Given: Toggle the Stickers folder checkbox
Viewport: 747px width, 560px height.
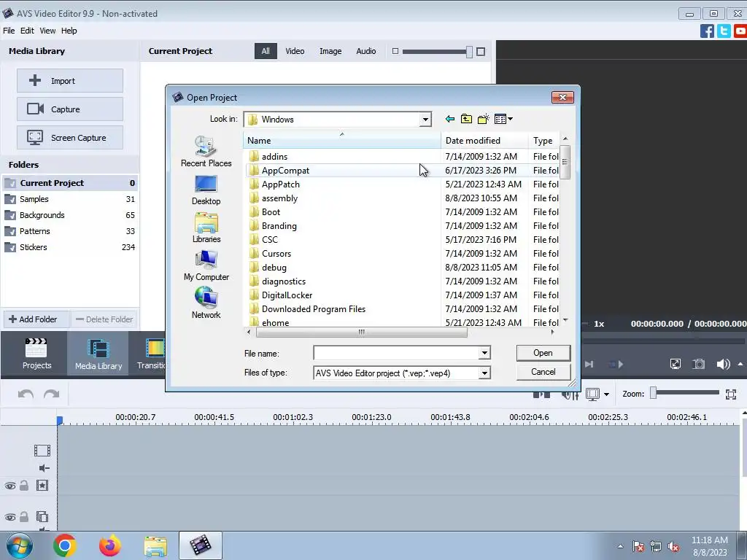Looking at the screenshot, I should pos(10,248).
